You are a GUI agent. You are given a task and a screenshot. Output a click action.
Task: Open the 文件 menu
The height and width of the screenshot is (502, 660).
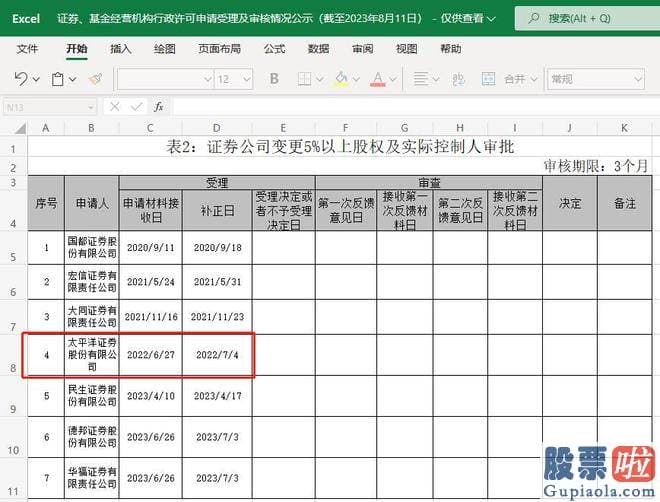tap(27, 49)
